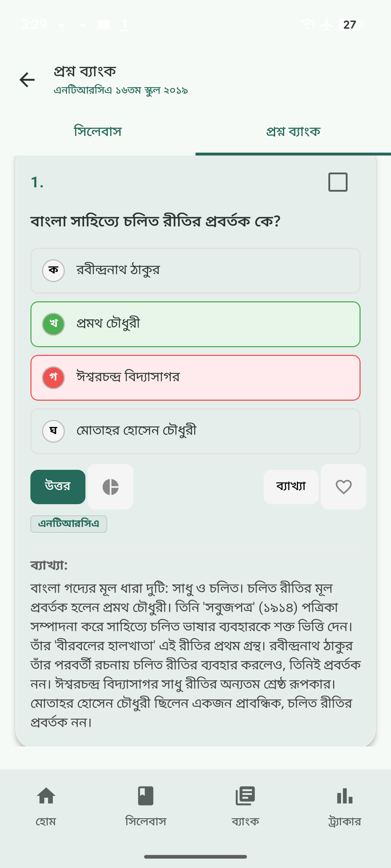
Task: Pick option ঘ মোতাহর হোসেন চৌধুরী
Action: coord(195,431)
